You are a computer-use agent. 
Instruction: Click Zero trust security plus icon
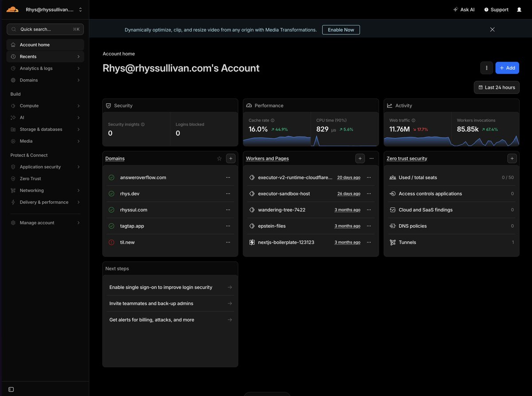point(512,158)
